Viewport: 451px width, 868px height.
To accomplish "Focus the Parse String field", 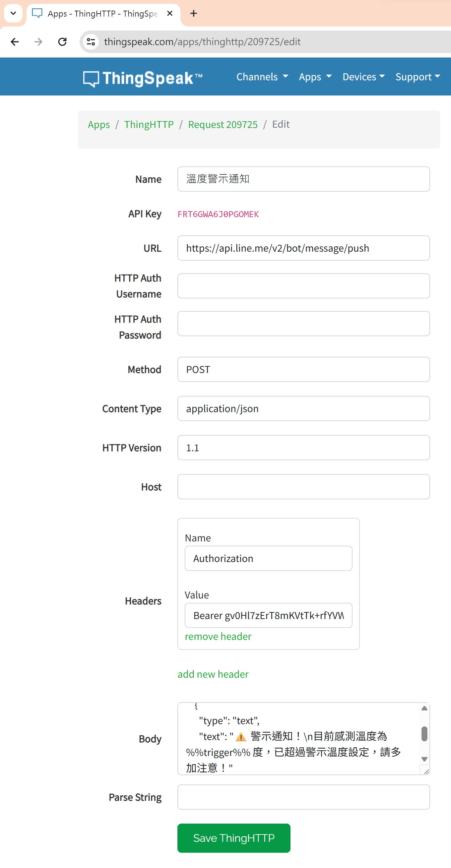I will [303, 797].
